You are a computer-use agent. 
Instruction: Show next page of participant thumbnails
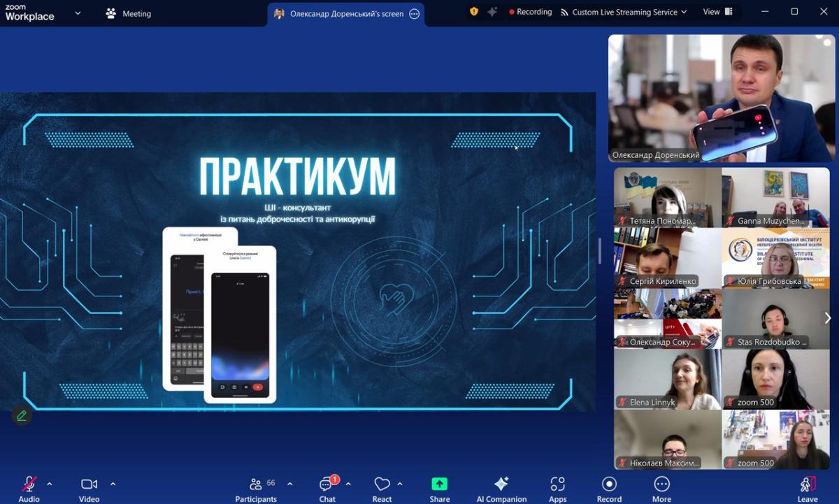828,319
